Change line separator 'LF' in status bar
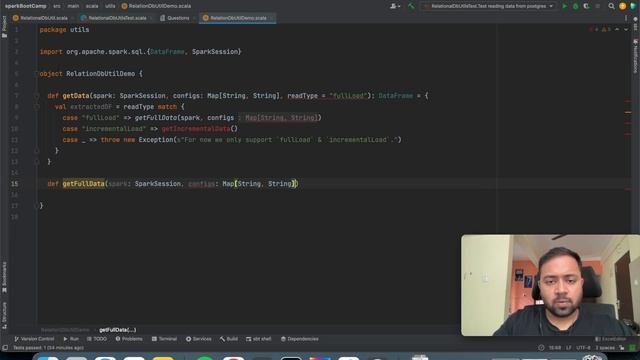This screenshot has width=640, height=360. point(569,348)
